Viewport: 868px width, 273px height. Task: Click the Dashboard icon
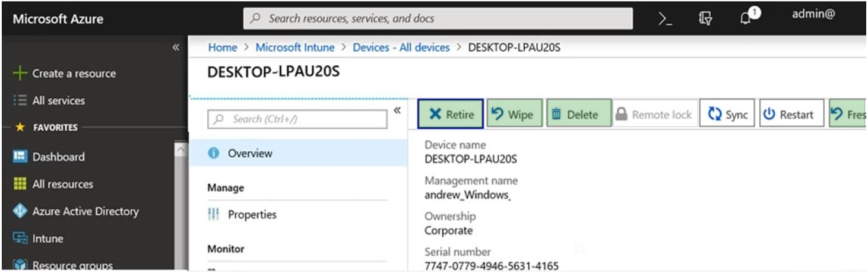[x=20, y=157]
